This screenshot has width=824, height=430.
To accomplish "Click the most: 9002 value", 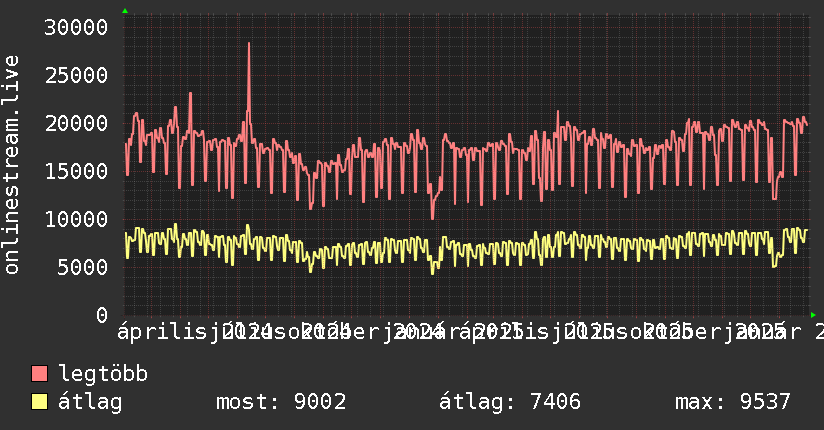I will coord(281,402).
